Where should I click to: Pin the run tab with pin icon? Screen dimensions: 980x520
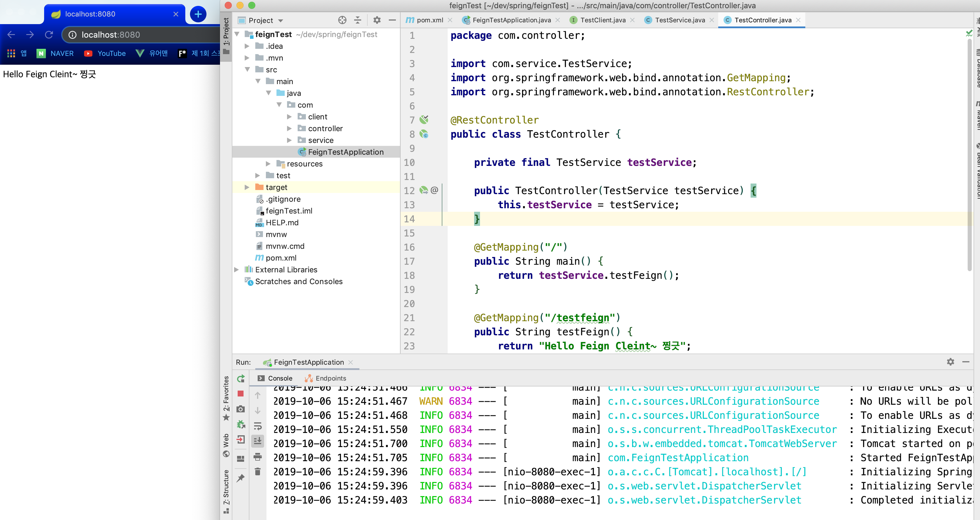pos(240,478)
